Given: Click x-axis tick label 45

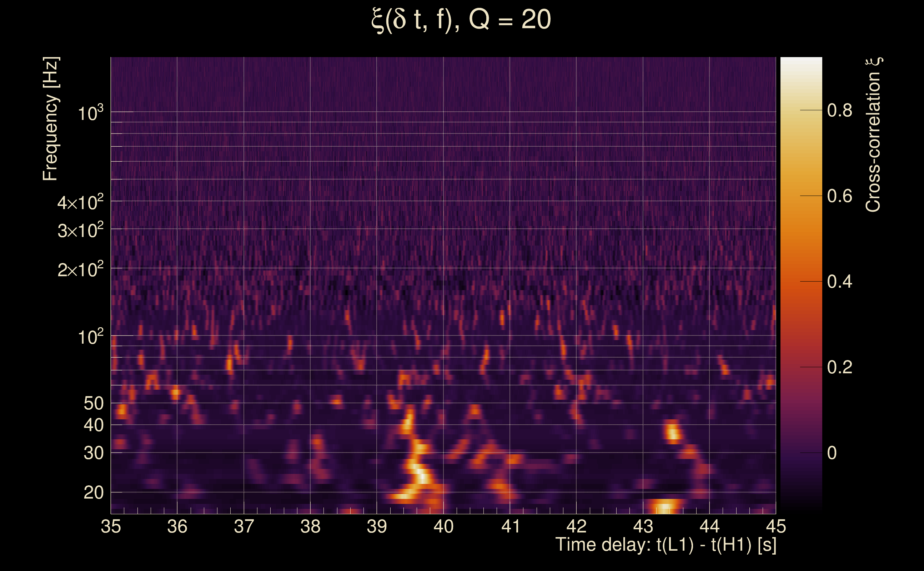Looking at the screenshot, I should click(775, 526).
